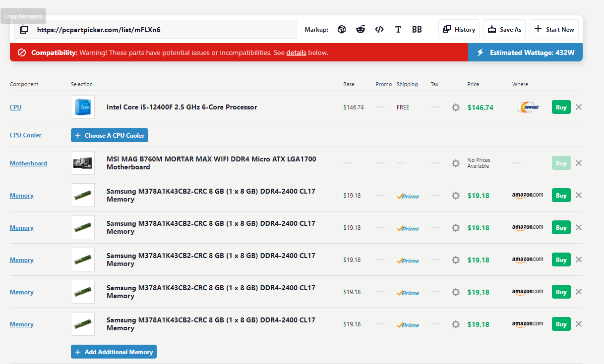The width and height of the screenshot is (604, 364).
Task: Click the Start New button
Action: coord(554,30)
